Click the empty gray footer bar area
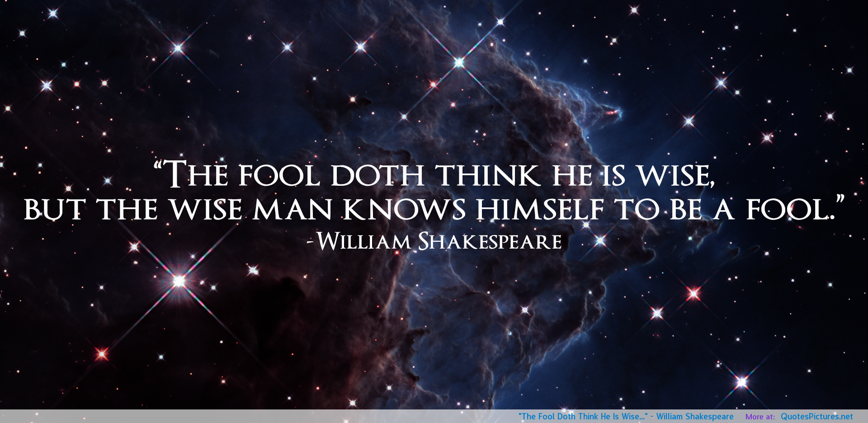Viewport: 868px width, 423px height. click(226, 416)
